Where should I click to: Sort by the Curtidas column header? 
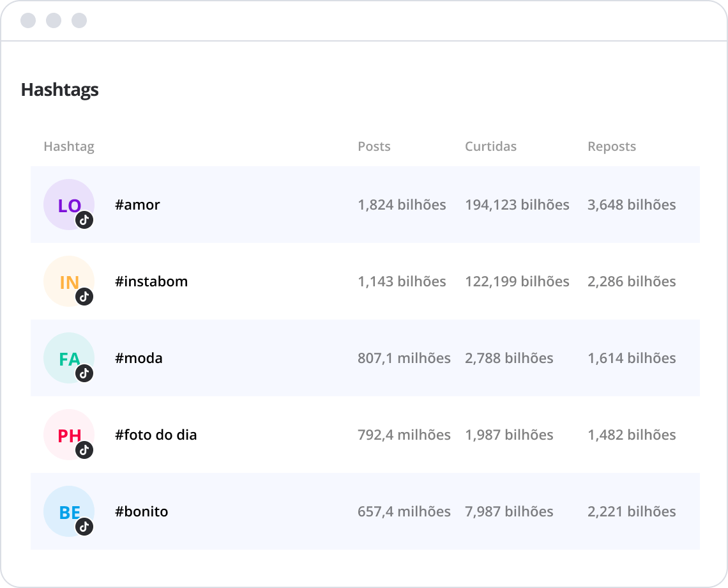pyautogui.click(x=490, y=146)
